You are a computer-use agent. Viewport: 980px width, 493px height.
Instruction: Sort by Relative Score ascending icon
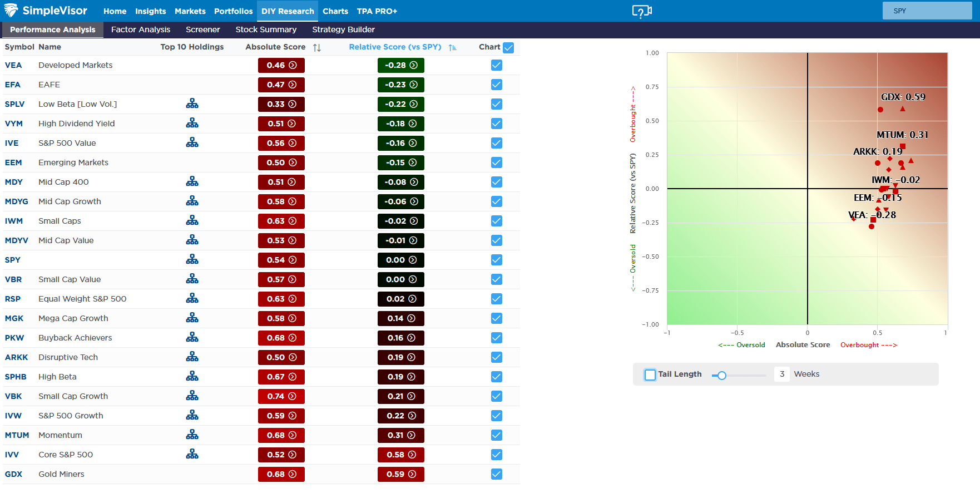coord(453,48)
